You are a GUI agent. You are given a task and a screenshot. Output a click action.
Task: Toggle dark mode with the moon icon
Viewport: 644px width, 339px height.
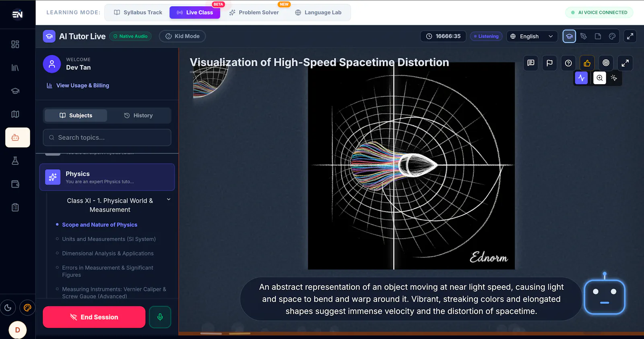pos(8,308)
